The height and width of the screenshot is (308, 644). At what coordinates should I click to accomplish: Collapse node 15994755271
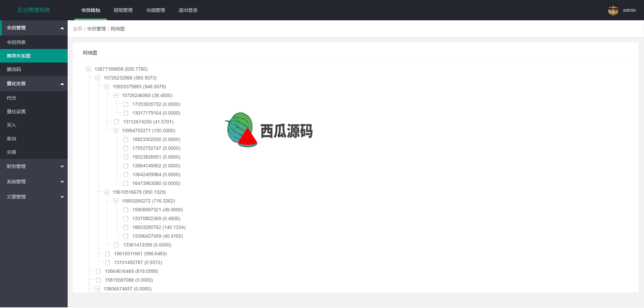[116, 131]
